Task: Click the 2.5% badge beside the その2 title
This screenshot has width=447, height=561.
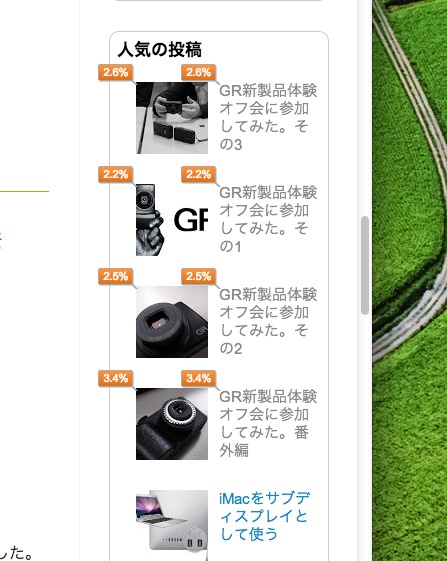Action: coord(198,277)
